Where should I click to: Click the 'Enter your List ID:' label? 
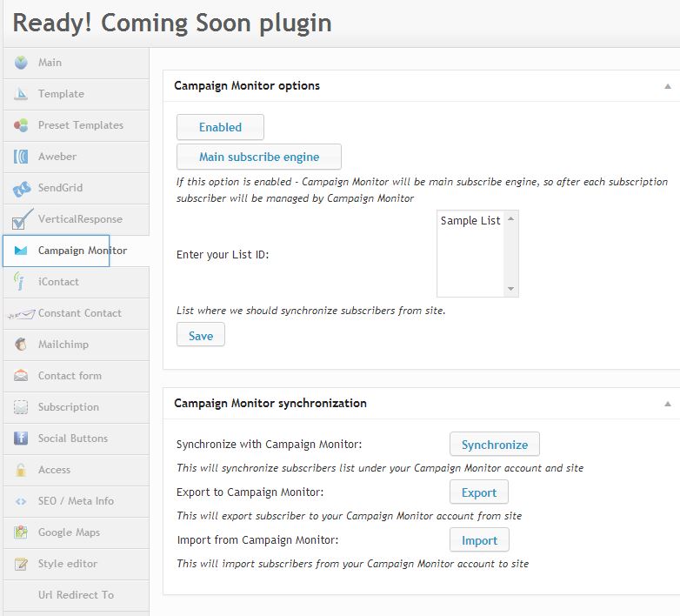[223, 255]
